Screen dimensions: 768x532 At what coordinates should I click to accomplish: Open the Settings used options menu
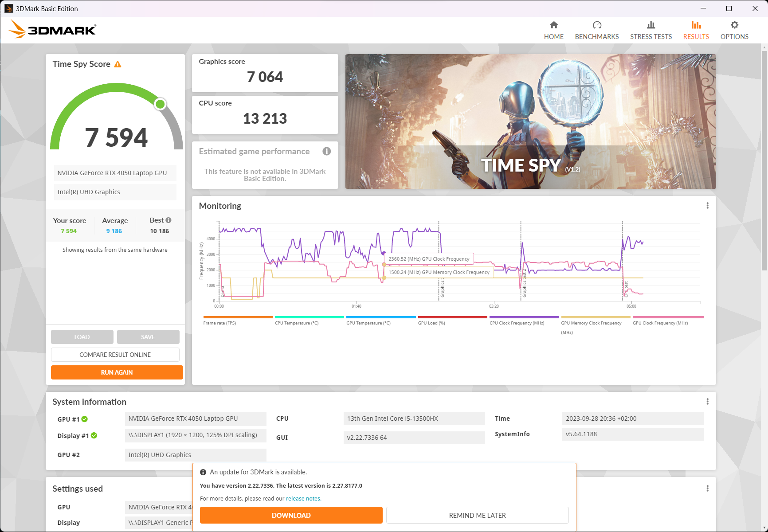(x=707, y=489)
